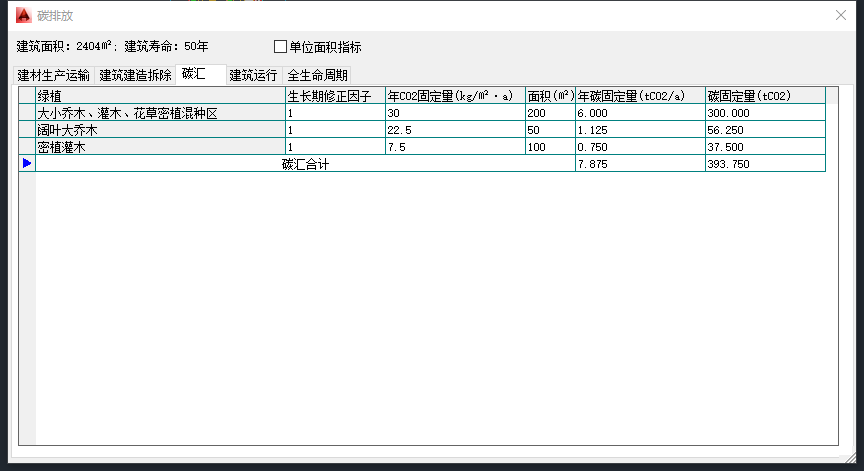Click the 绿植 column header
The width and height of the screenshot is (864, 471).
pos(160,96)
